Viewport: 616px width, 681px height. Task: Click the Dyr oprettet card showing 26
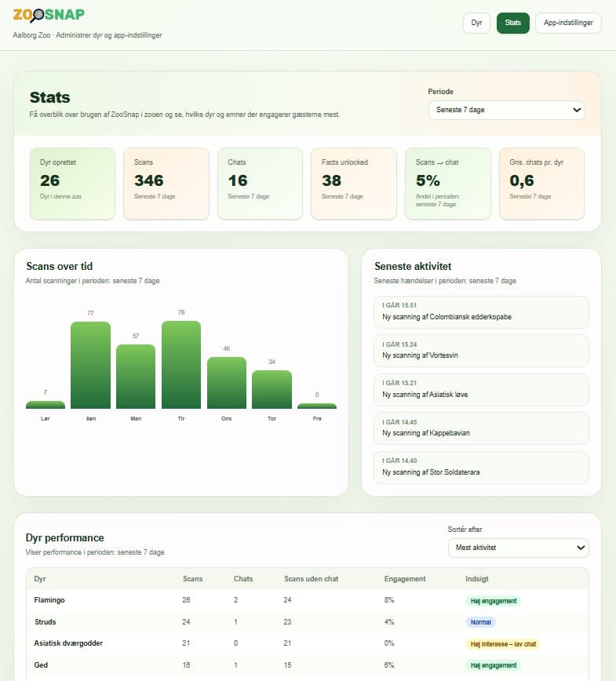tap(72, 184)
